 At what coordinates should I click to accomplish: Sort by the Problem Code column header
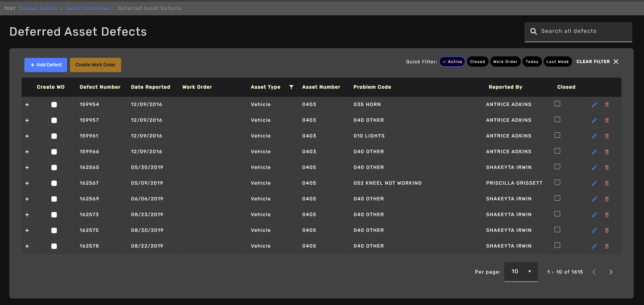(x=372, y=87)
